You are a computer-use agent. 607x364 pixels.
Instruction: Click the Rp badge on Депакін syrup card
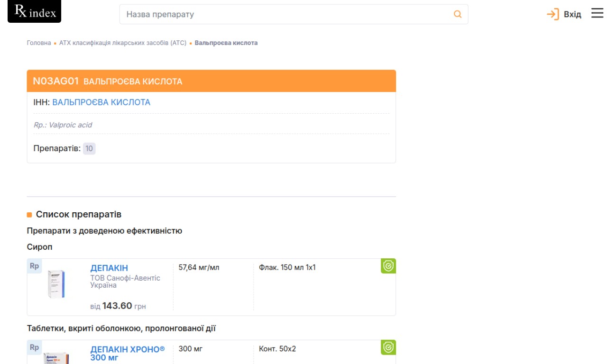pyautogui.click(x=35, y=266)
